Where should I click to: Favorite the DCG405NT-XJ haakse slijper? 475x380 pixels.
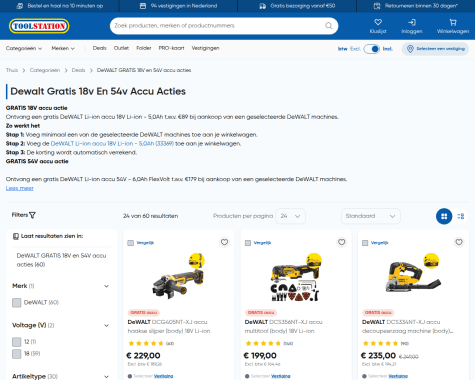[224, 242]
